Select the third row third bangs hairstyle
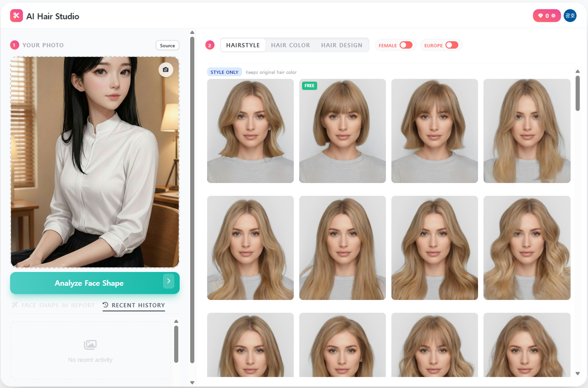Screen dimensions: 588x388 coord(435,345)
